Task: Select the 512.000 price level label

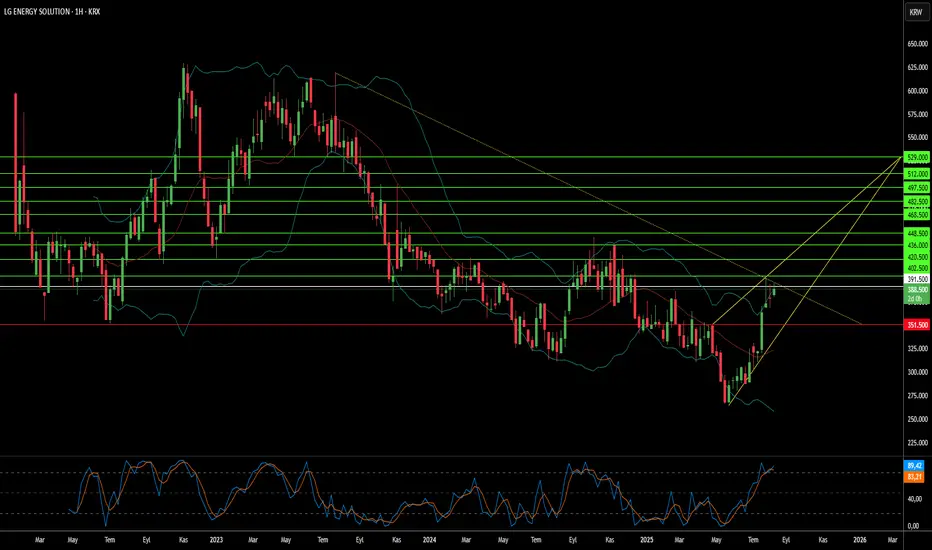Action: click(x=916, y=174)
